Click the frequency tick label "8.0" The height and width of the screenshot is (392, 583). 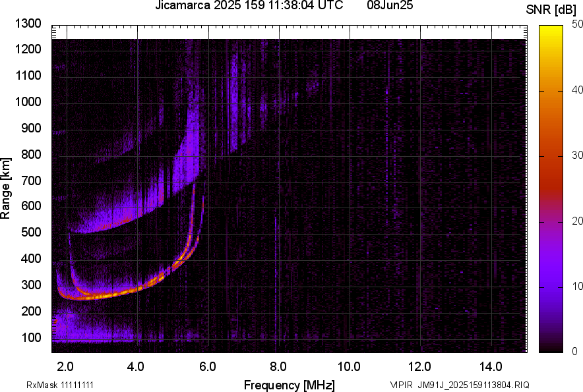(278, 367)
